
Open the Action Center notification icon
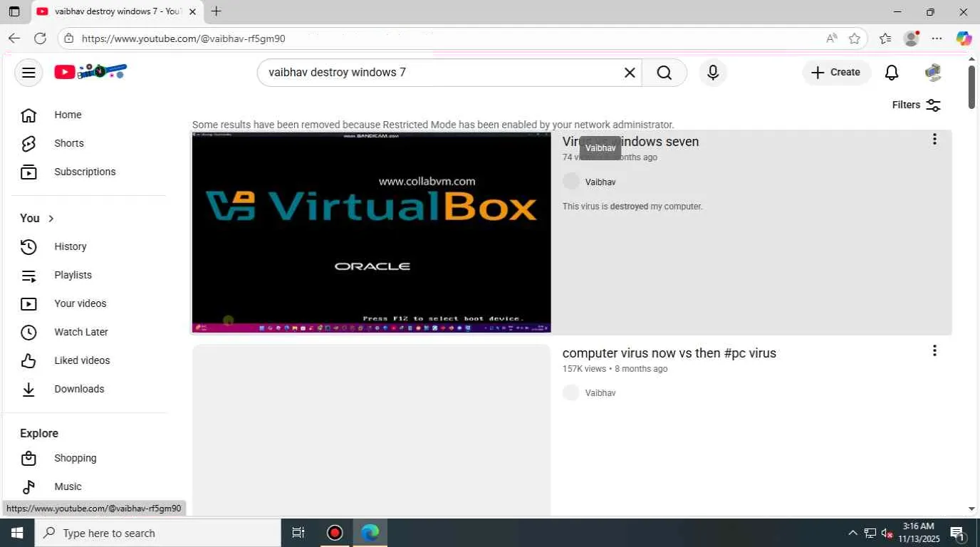coord(957,533)
